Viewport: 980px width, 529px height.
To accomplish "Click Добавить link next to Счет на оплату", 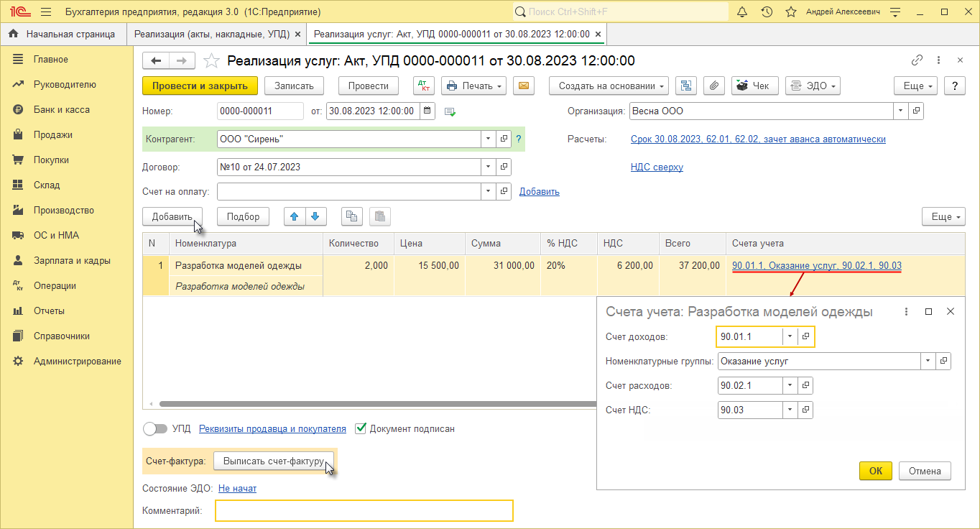I will (540, 191).
